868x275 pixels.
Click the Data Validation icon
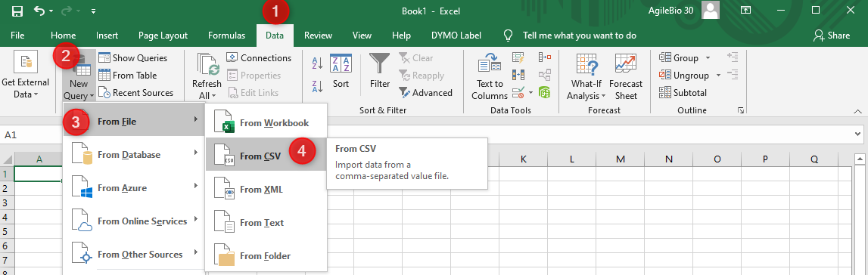pyautogui.click(x=518, y=92)
